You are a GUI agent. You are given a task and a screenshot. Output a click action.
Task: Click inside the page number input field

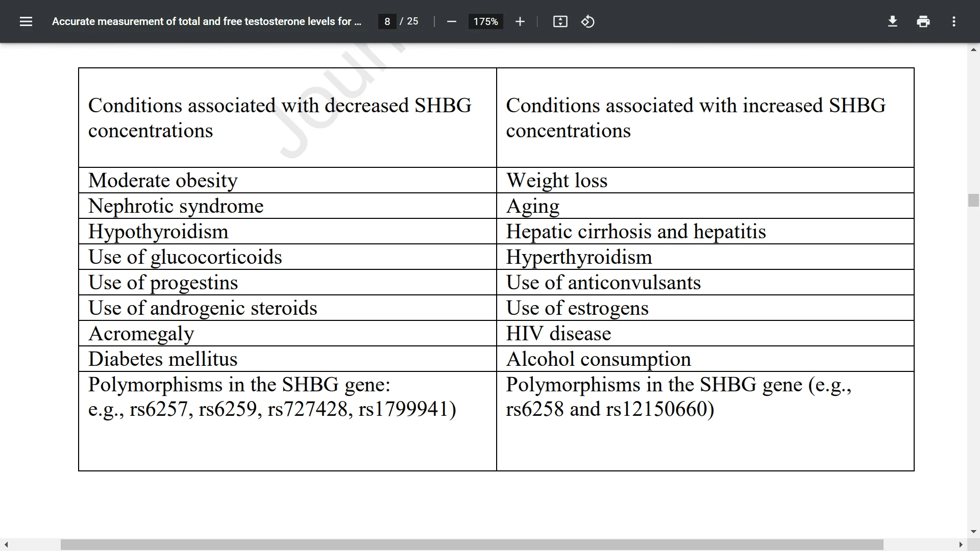[x=386, y=21]
